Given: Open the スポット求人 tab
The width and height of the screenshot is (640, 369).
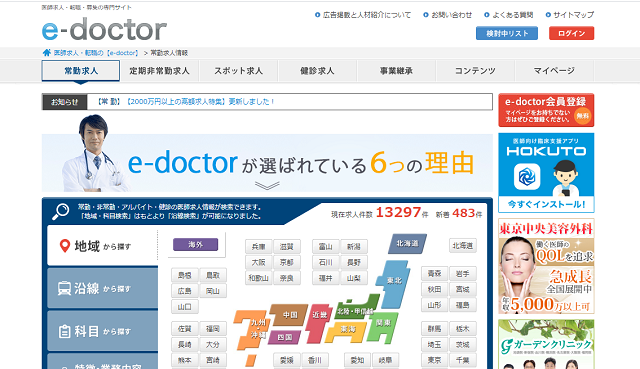Looking at the screenshot, I should click(x=238, y=71).
